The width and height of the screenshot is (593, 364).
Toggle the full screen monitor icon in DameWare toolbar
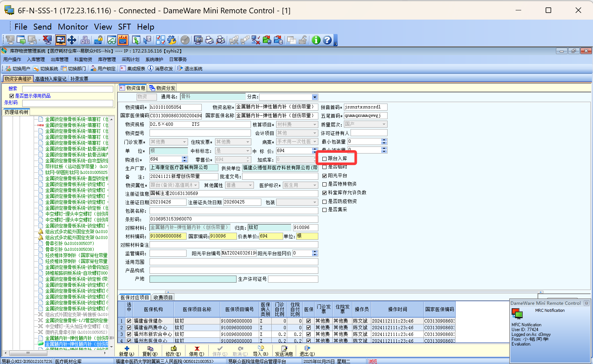coord(60,40)
